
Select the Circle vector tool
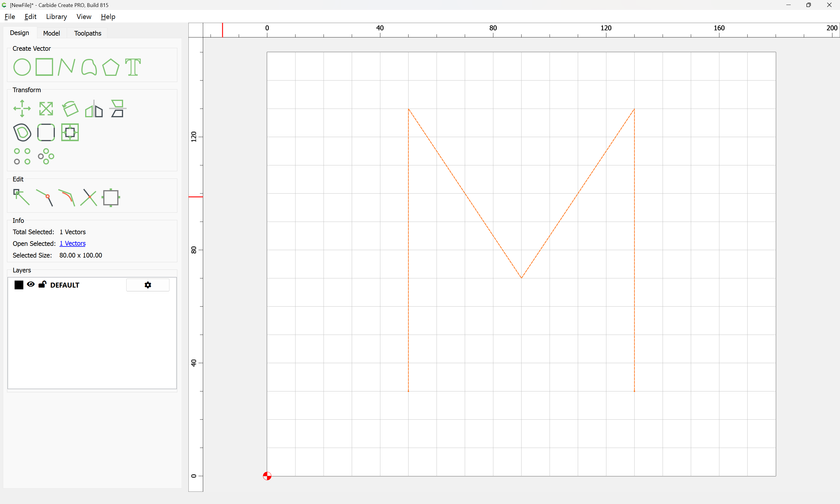point(22,67)
